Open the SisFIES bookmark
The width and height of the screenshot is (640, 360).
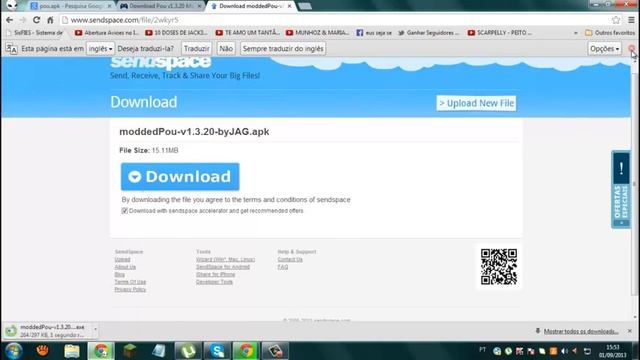[35, 33]
